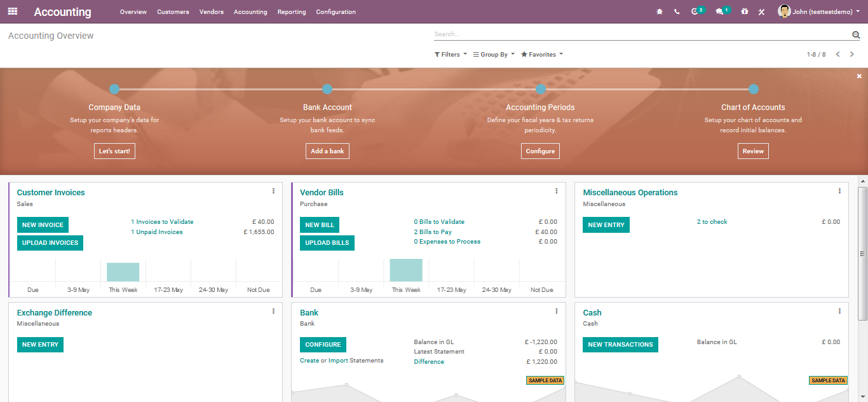Open the 2 Bills to Pay link
Viewport: 868px width, 402px height.
(433, 232)
